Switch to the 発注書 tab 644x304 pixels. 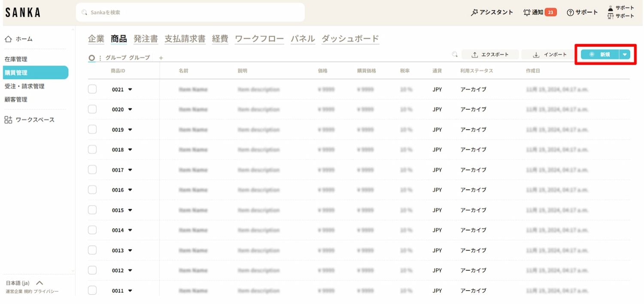point(146,39)
